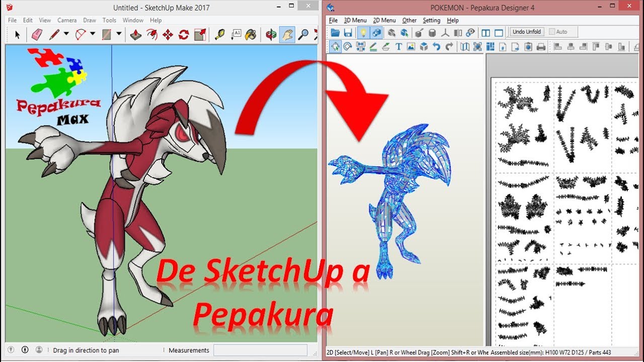The height and width of the screenshot is (362, 644).
Task: Select the Rectangle shape tool in SketchUp
Action: (x=106, y=35)
